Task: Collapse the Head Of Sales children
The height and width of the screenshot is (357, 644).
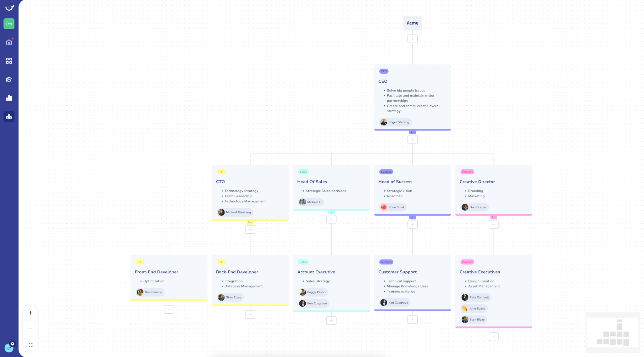Action: pos(331,212)
